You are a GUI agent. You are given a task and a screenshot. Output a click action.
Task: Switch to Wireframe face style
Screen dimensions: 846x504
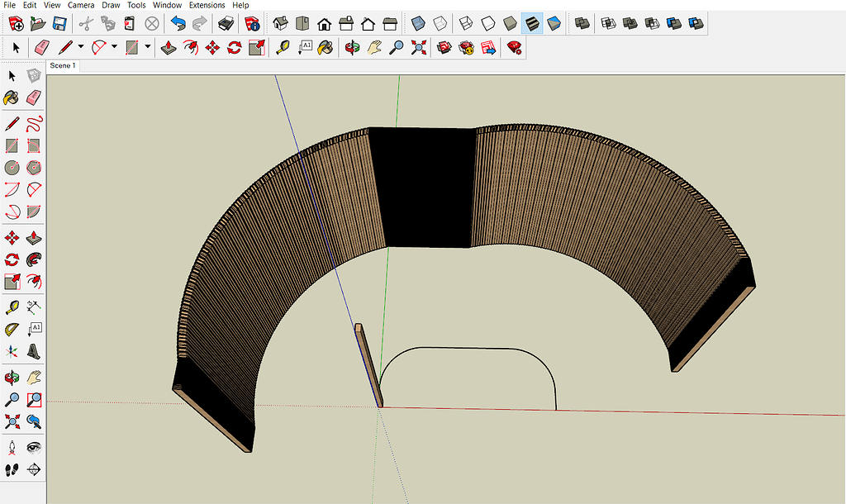pos(467,23)
